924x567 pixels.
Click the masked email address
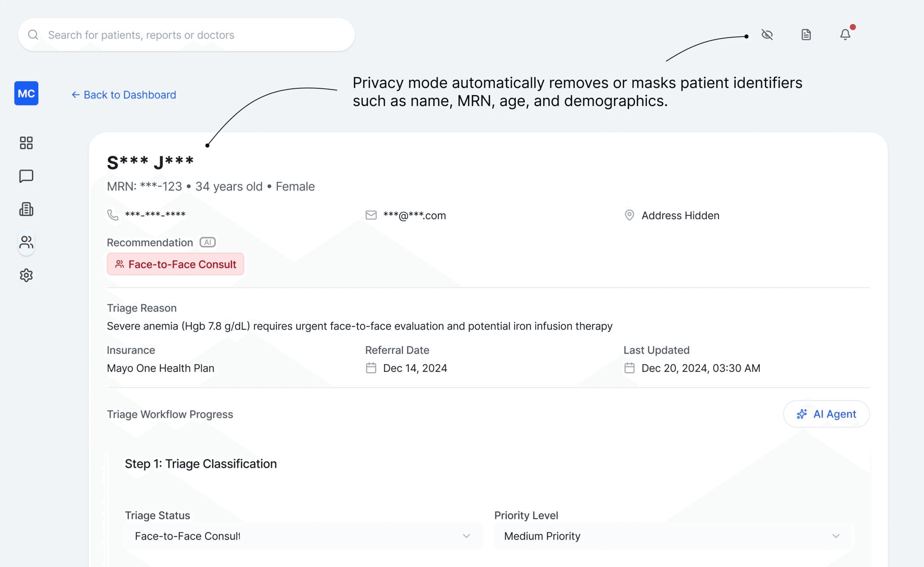414,215
